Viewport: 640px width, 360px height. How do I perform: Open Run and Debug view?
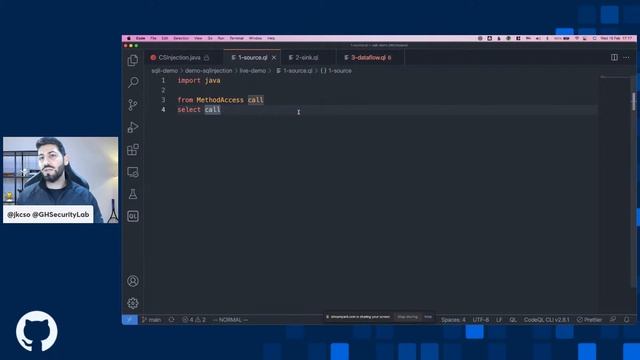tap(133, 127)
